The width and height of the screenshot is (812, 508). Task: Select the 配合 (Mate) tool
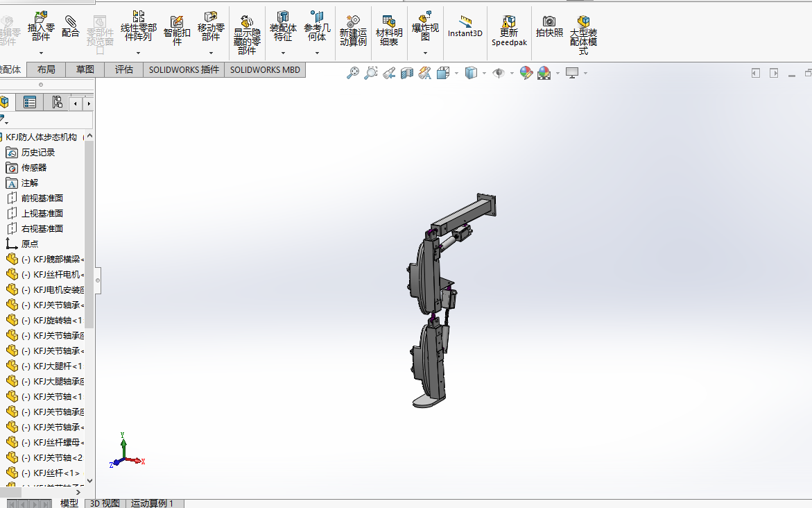point(71,26)
